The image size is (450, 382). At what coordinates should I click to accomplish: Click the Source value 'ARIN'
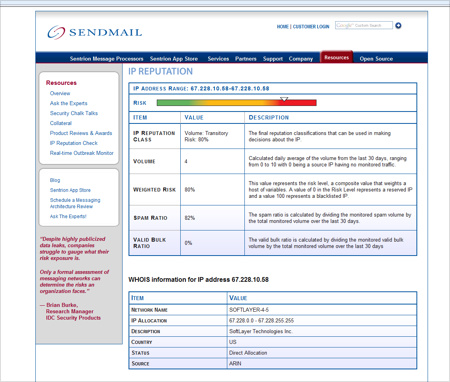(x=235, y=364)
